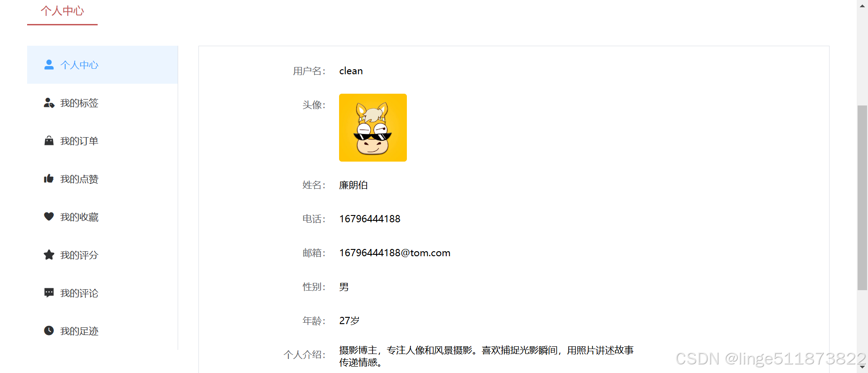868x373 pixels.
Task: Go to 我的足迹 in the sidebar
Action: [102, 331]
